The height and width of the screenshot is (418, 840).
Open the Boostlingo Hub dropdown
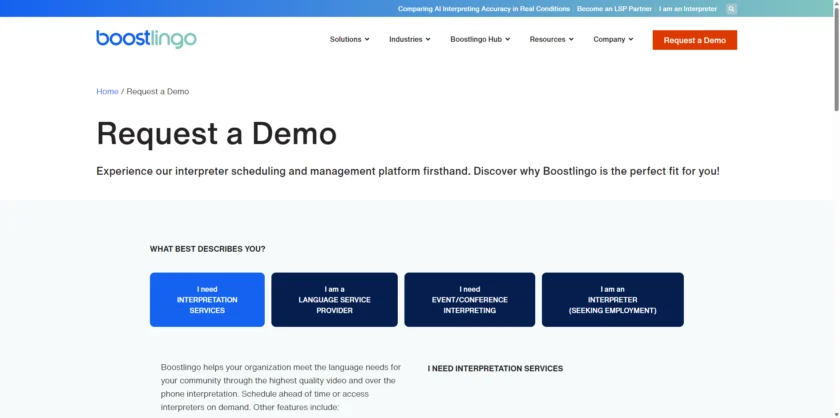480,39
